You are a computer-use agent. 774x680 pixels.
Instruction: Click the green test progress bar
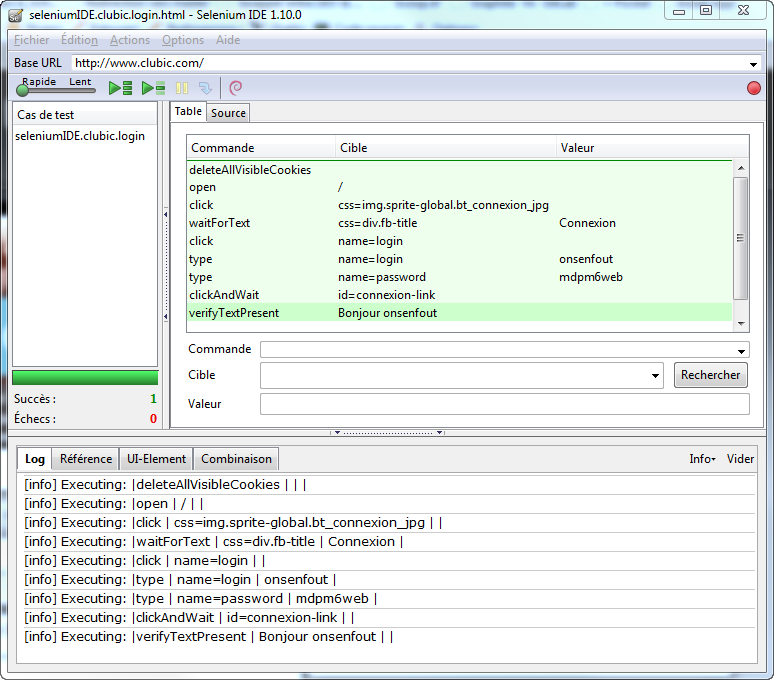85,378
